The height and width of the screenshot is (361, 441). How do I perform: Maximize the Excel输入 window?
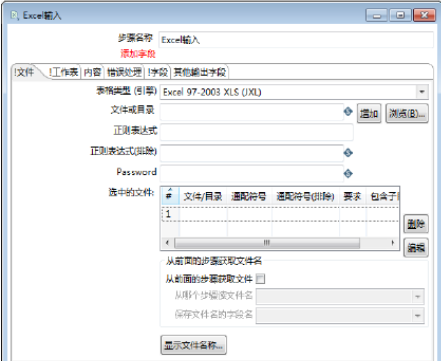click(x=400, y=15)
